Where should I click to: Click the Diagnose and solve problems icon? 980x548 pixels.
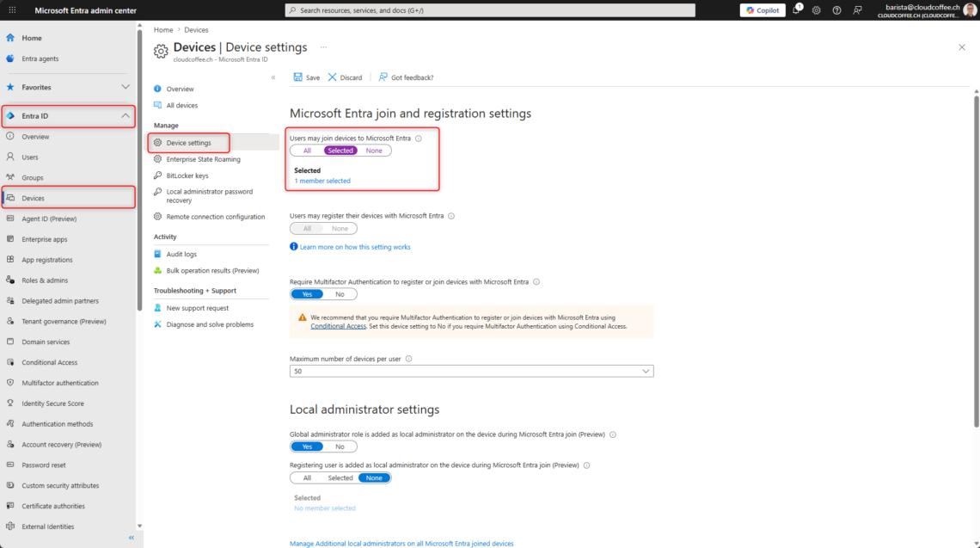coord(157,324)
